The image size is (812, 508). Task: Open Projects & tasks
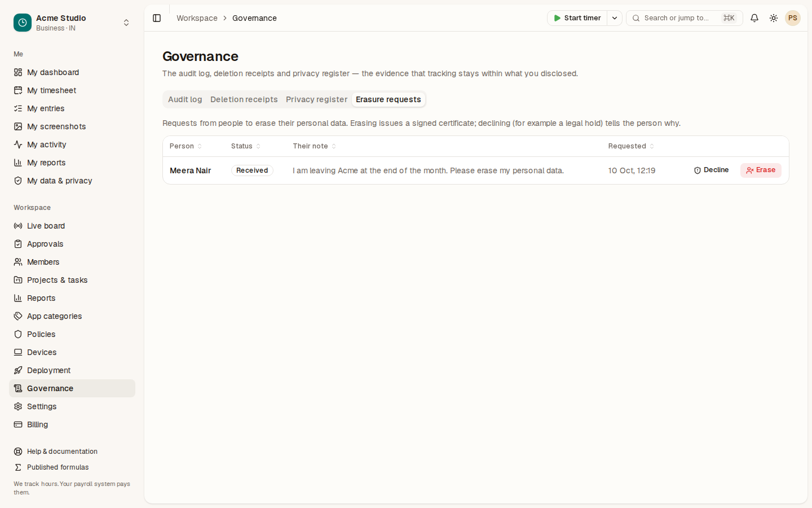tap(72, 280)
